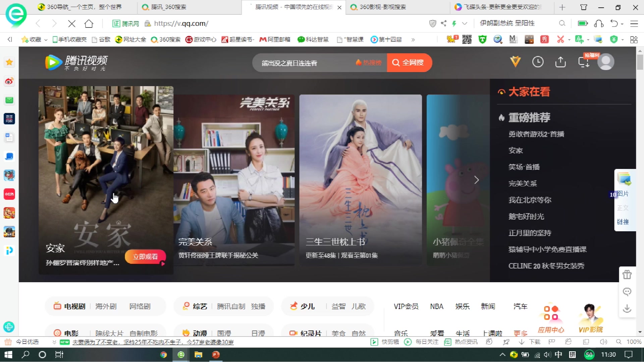Show next carousel slide arrow
Image resolution: width=644 pixels, height=362 pixels.
pos(476,180)
